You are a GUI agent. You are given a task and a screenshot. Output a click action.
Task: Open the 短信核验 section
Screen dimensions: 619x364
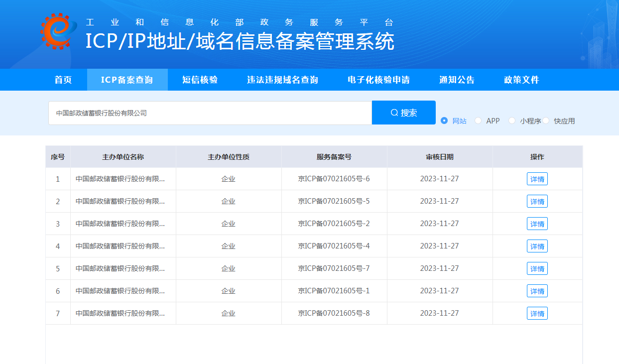[201, 79]
